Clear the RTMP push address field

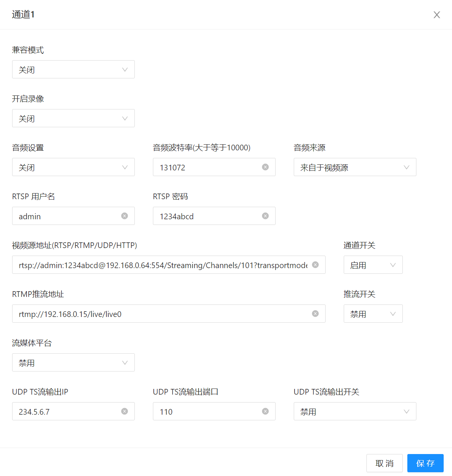[x=315, y=314]
